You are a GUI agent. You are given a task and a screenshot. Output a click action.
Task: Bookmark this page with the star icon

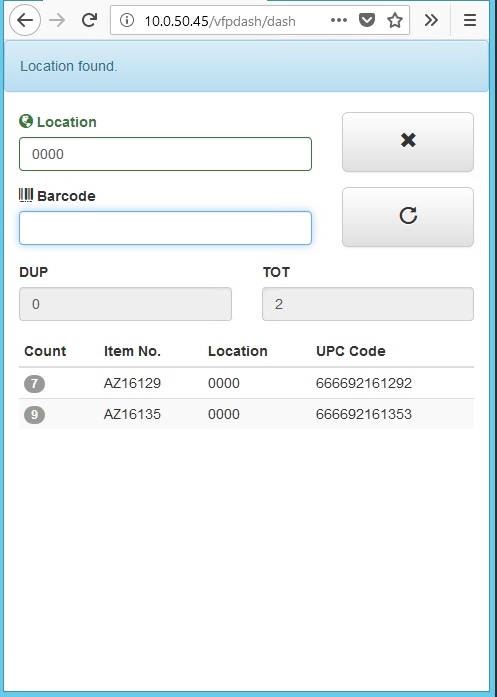coord(395,20)
